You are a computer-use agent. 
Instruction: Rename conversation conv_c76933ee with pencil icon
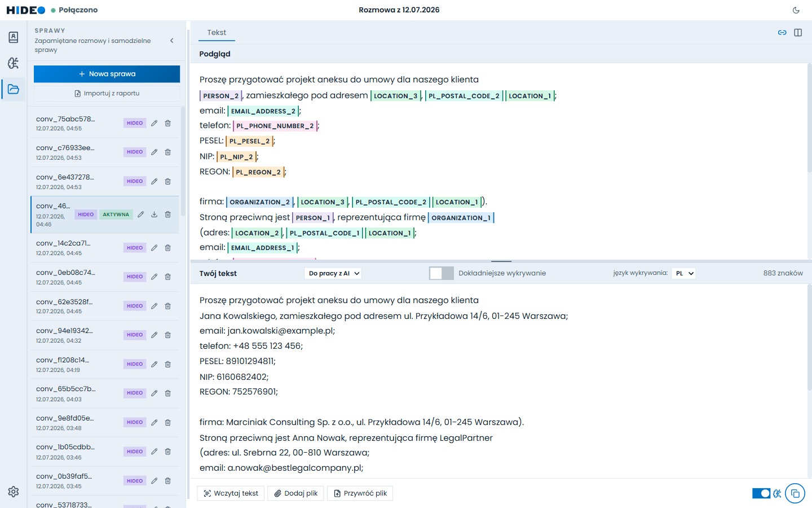[x=154, y=152]
